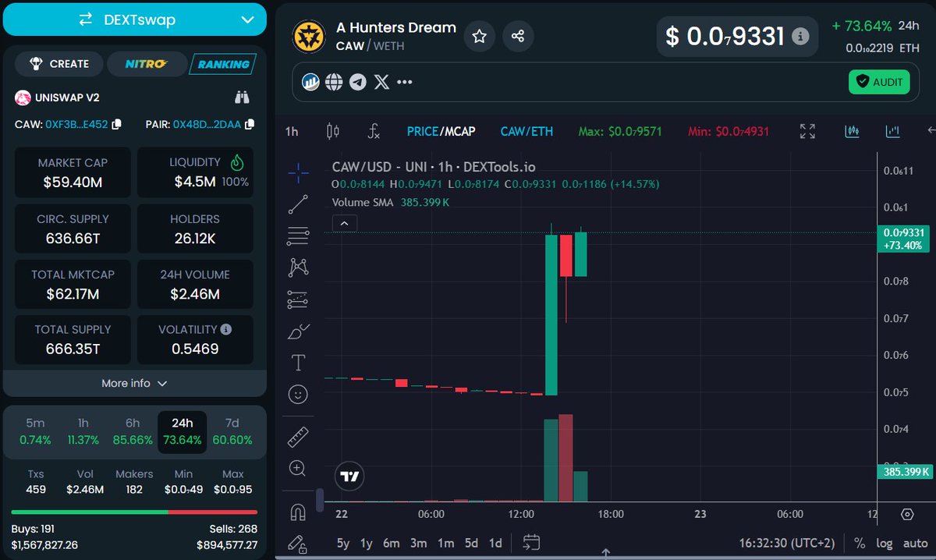Open the indicators fx menu
Image resolution: width=936 pixels, height=560 pixels.
click(x=374, y=131)
